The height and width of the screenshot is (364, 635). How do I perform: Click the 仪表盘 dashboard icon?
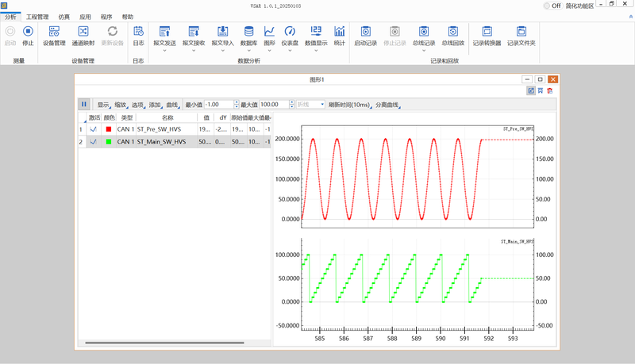pos(290,35)
